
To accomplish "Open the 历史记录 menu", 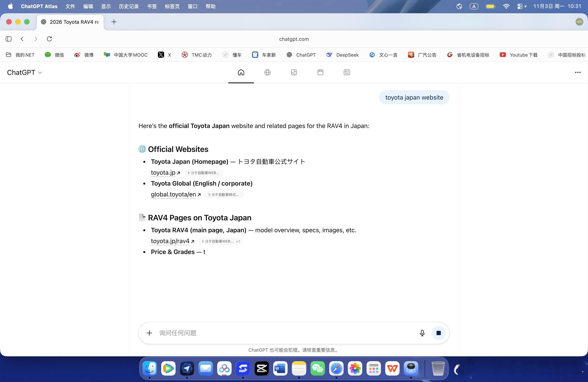I will pos(129,6).
